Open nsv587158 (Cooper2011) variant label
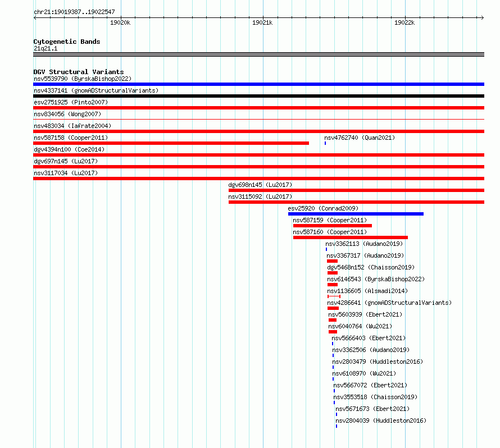 click(71, 138)
